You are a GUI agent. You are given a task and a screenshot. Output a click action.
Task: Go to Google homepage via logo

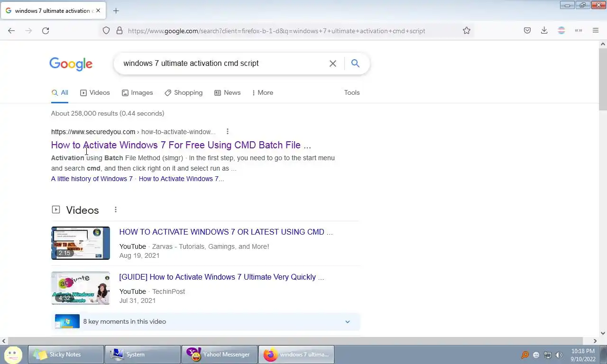coord(71,64)
